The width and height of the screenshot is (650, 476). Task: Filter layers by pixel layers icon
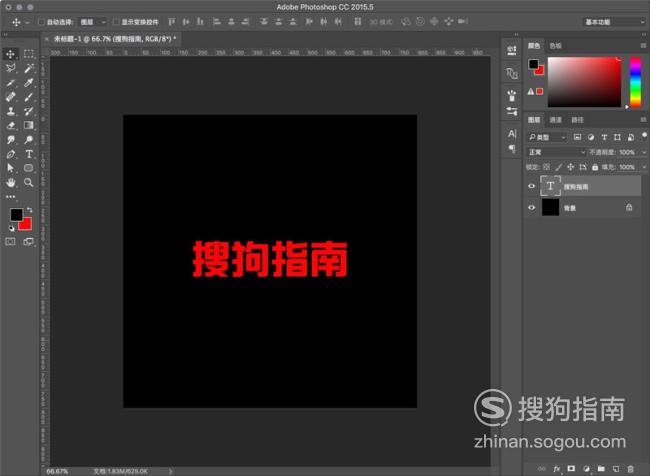[x=577, y=137]
